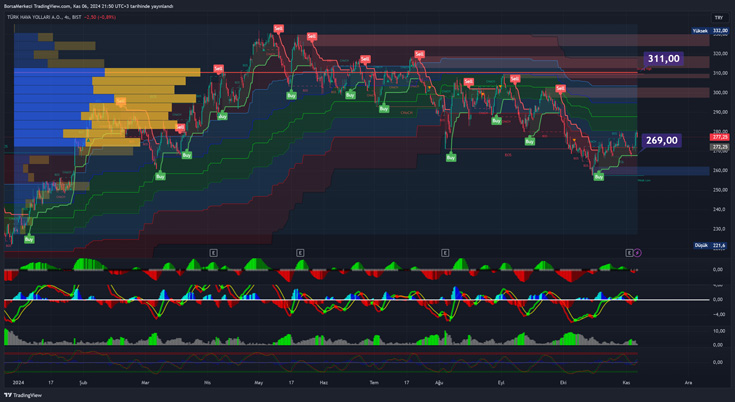Click the 250,00 price axis label
The width and height of the screenshot is (735, 402).
(720, 190)
